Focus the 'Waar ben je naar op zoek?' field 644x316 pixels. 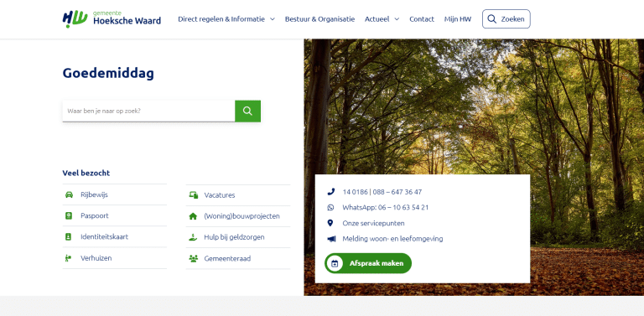coord(148,111)
